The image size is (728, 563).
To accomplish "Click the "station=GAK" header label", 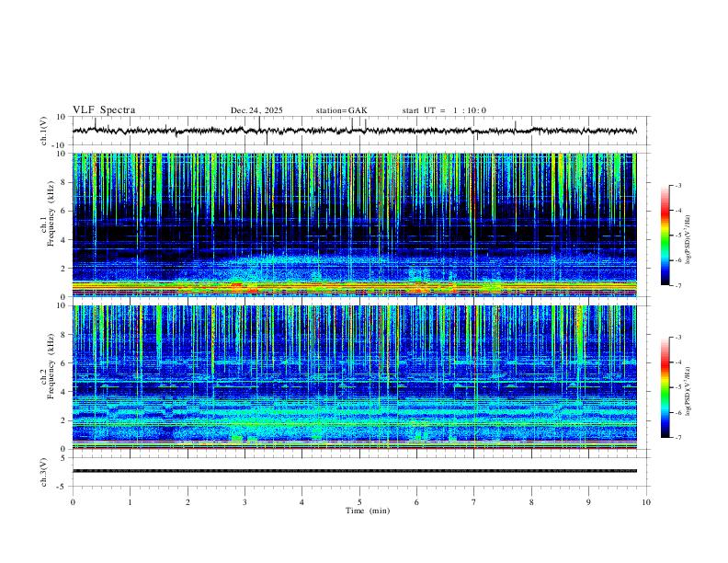I will (341, 110).
